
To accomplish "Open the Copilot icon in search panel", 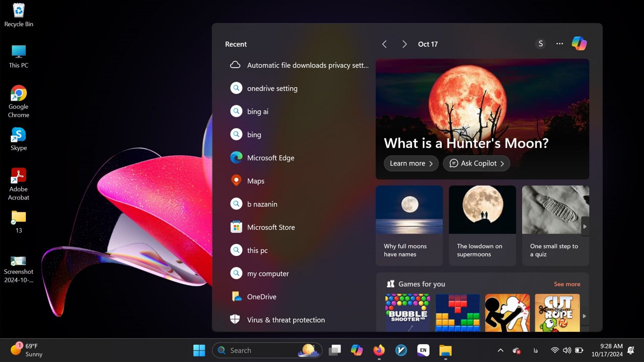I will [579, 44].
